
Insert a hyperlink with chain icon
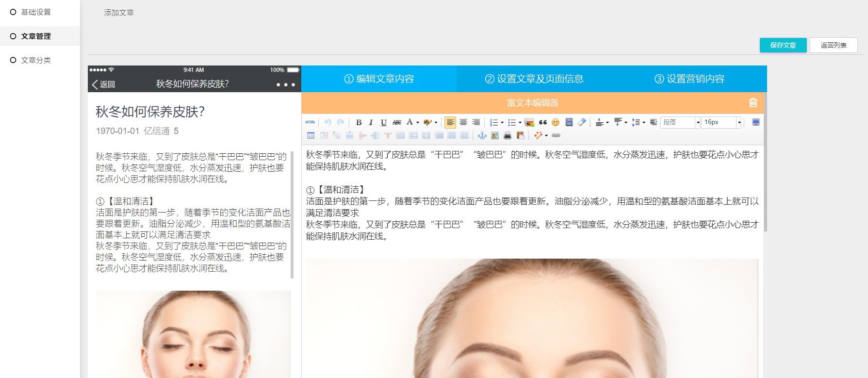(x=556, y=135)
